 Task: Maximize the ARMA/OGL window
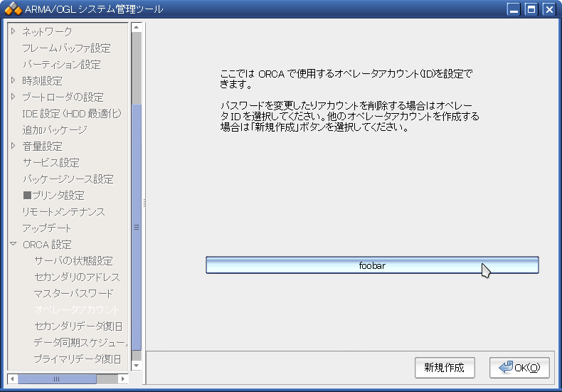click(531, 9)
